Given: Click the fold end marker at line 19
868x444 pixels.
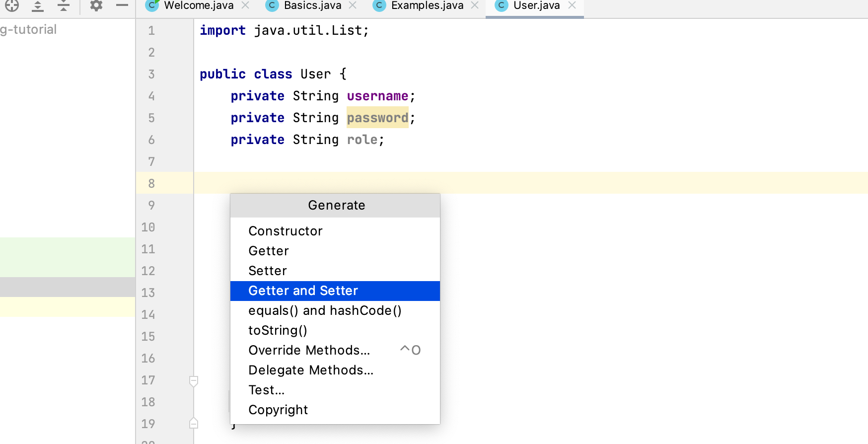Looking at the screenshot, I should pyautogui.click(x=194, y=423).
